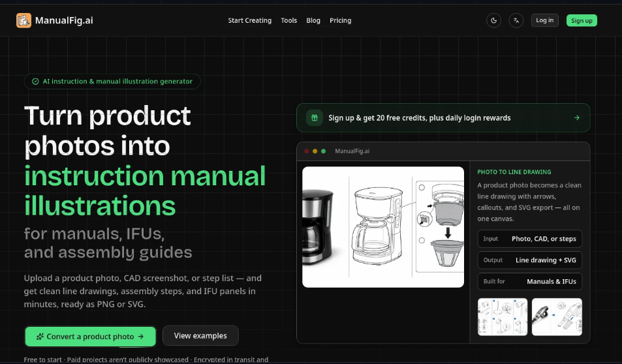
Task: Click AI instruction & manual illustration generator badge
Action: [x=112, y=82]
